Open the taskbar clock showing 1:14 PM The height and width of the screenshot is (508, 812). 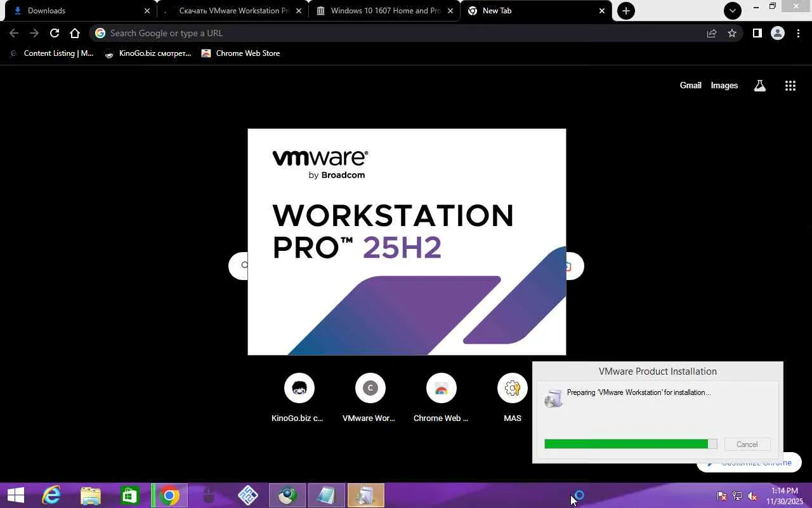pos(785,496)
